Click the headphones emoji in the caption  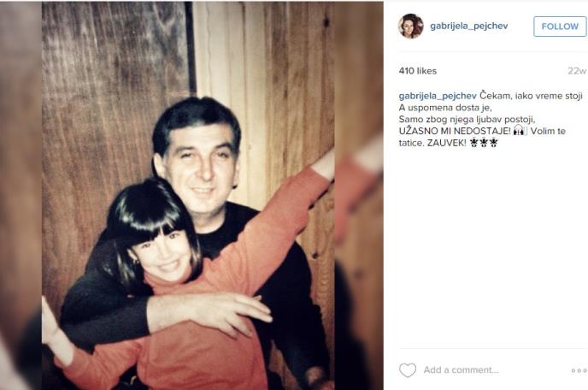[520, 131]
